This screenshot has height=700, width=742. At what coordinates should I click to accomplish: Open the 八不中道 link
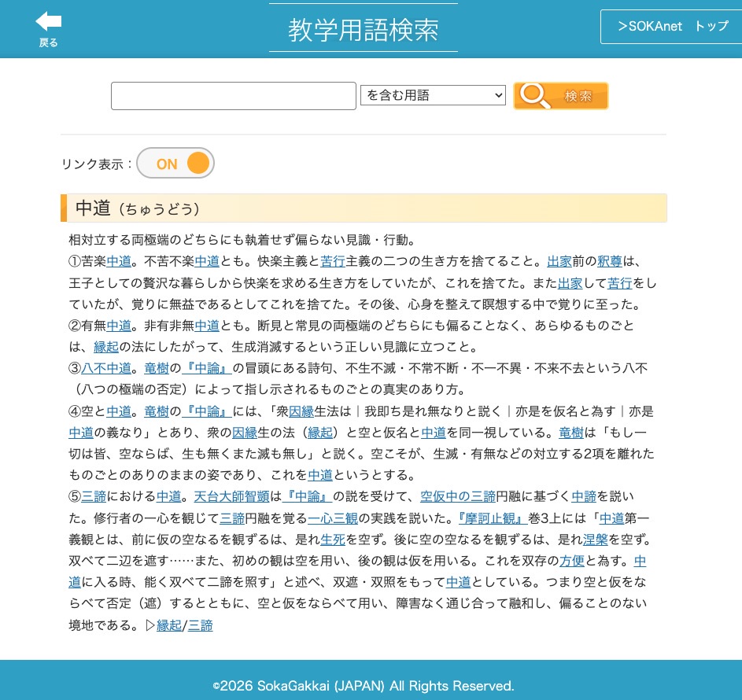tap(106, 368)
